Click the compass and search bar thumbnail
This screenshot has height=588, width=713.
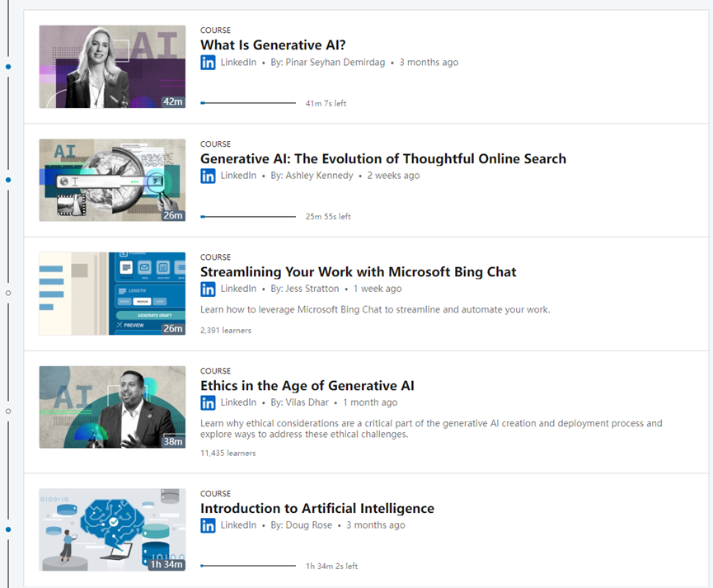coord(112,181)
